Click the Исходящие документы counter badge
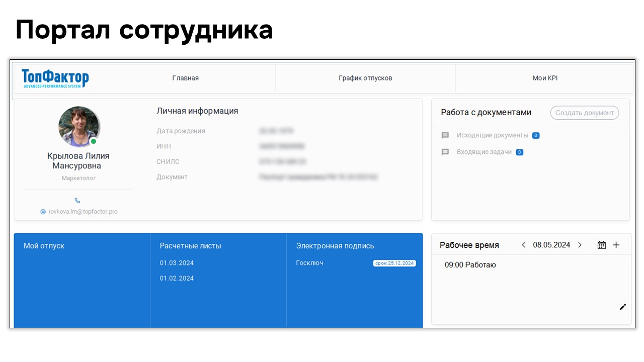The width and height of the screenshot is (644, 362). (536, 135)
